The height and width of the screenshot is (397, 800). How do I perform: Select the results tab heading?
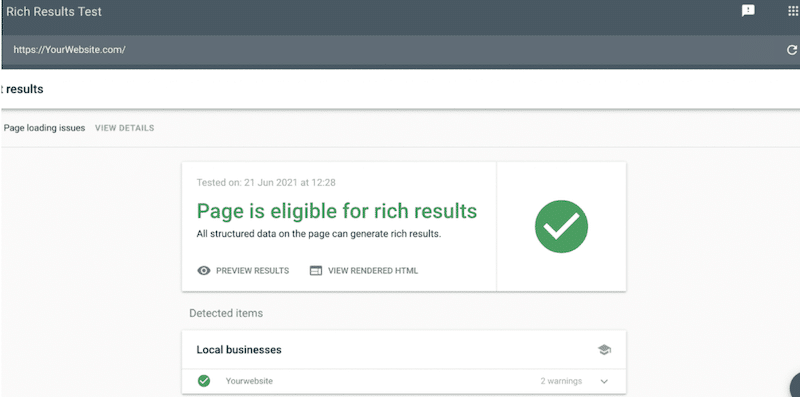(22, 89)
